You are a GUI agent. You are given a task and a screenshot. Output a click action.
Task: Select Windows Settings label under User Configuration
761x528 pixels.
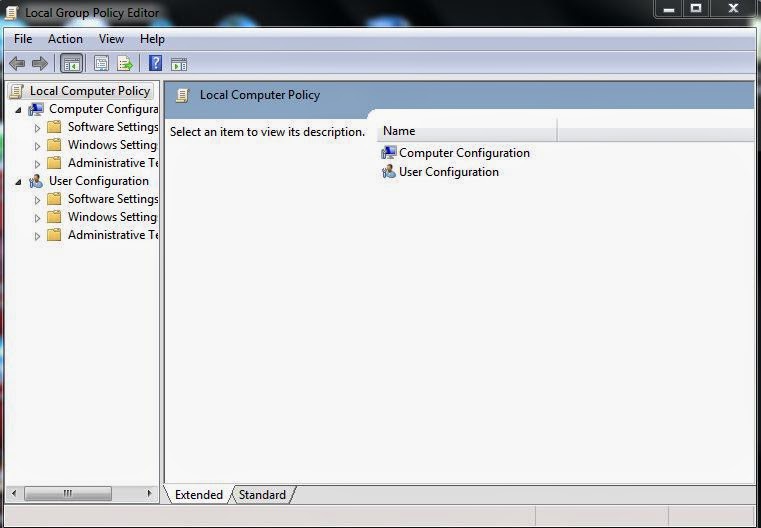[x=113, y=217]
